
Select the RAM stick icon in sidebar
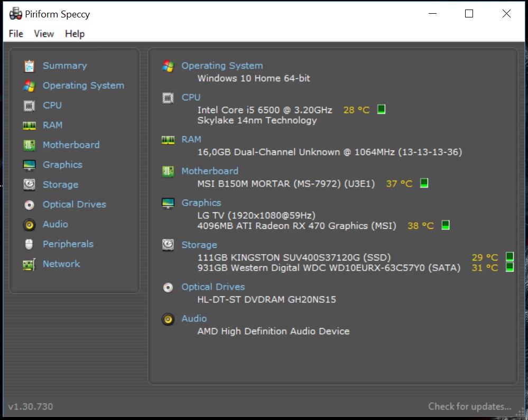(x=29, y=126)
